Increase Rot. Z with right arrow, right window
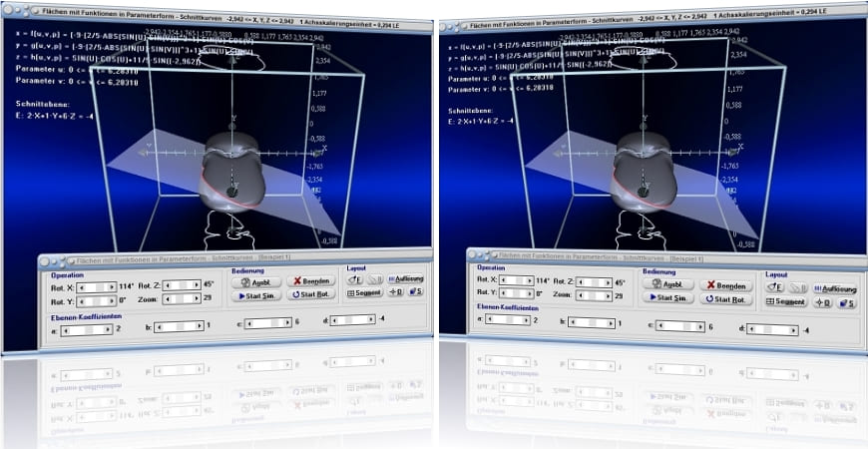The image size is (868, 449). coord(608,282)
